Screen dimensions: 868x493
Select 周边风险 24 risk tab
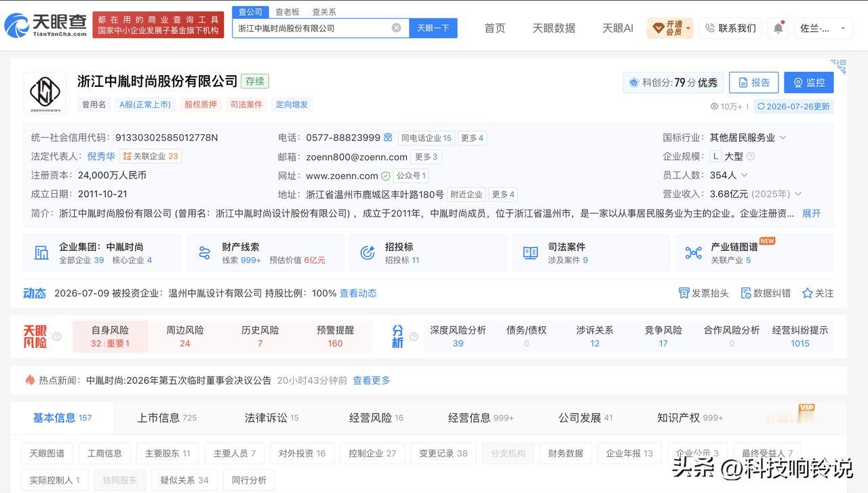point(185,336)
